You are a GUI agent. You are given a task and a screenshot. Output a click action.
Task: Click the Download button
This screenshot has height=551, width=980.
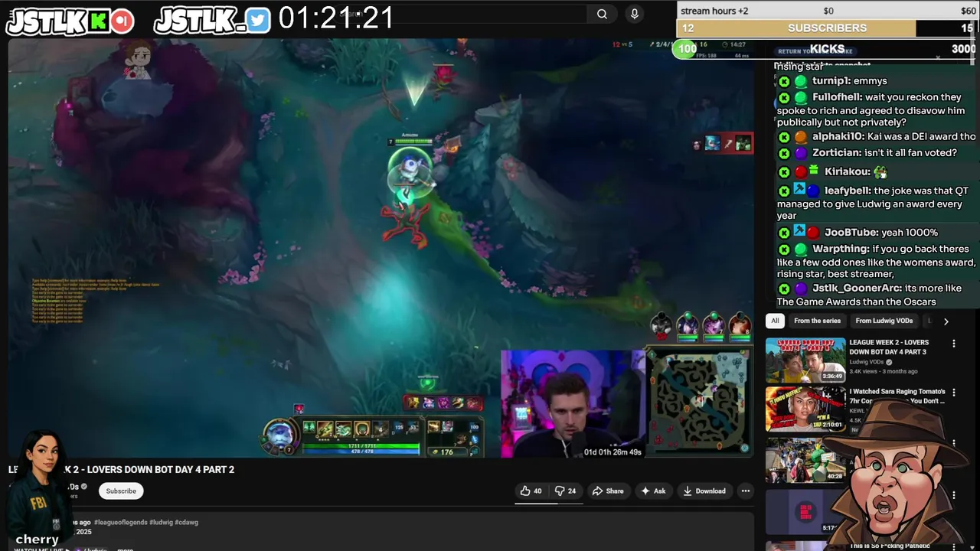coord(704,491)
